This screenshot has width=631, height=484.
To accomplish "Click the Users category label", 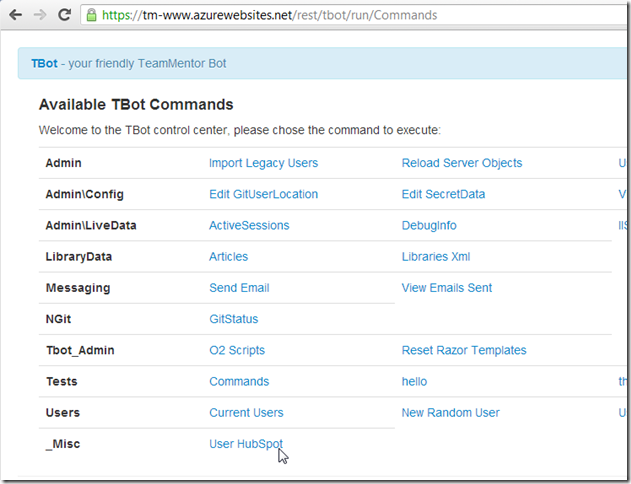I will 62,413.
